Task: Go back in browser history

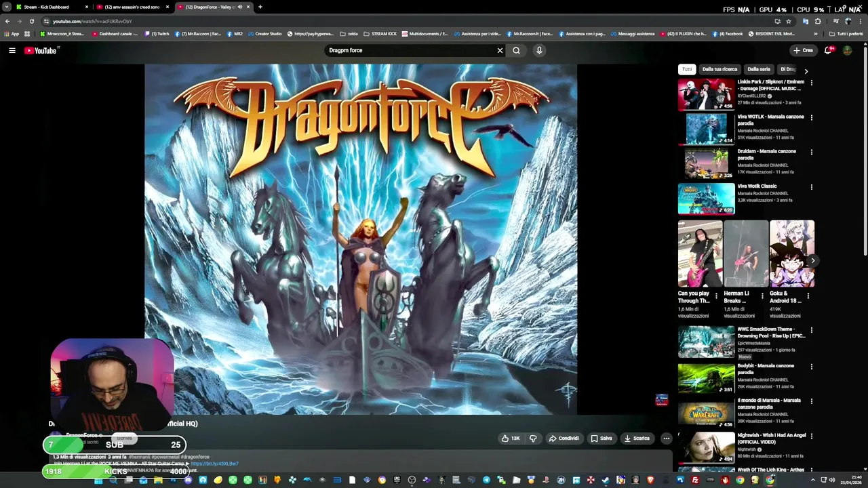Action: [x=7, y=21]
